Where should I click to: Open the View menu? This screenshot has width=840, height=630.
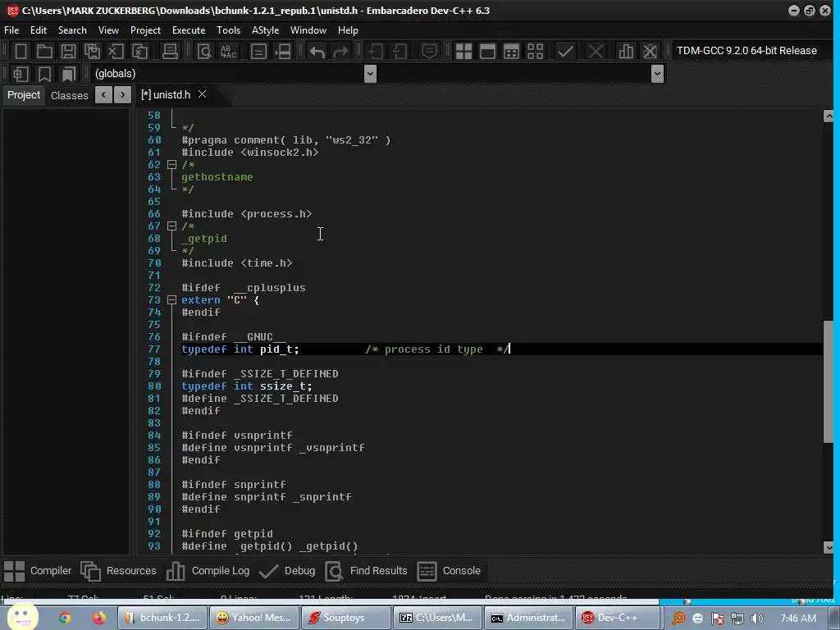point(108,30)
